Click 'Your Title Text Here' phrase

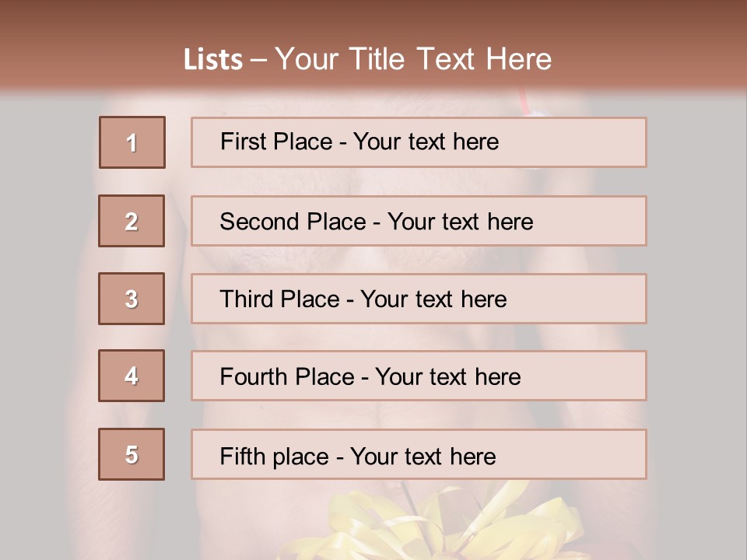413,59
